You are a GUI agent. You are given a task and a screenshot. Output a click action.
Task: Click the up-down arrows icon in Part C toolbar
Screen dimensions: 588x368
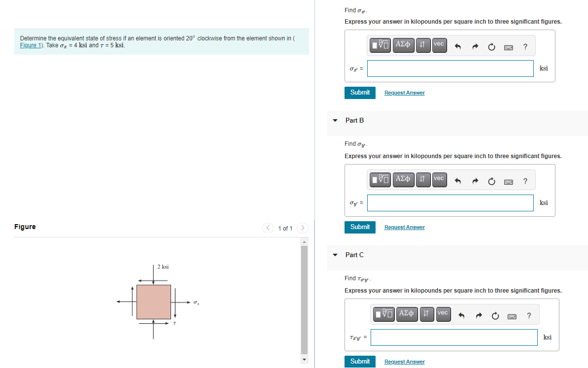(x=427, y=314)
